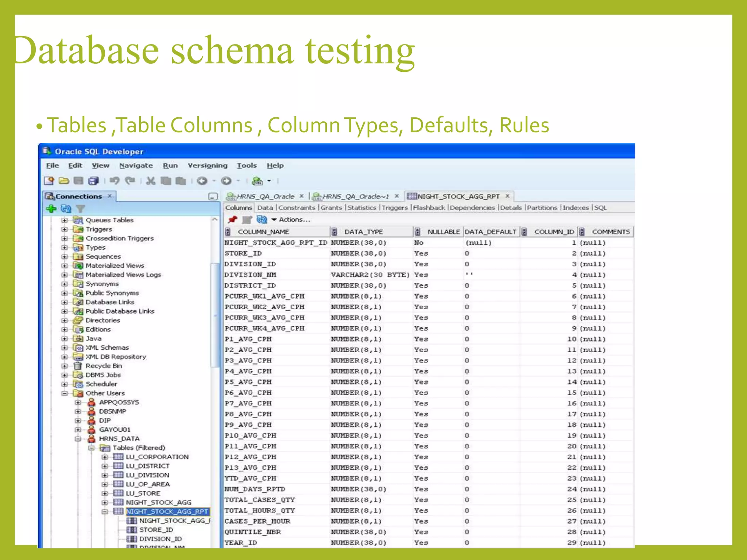Sort by COMMENTS column header
Viewport: 747px width, 560px height.
tap(606, 232)
